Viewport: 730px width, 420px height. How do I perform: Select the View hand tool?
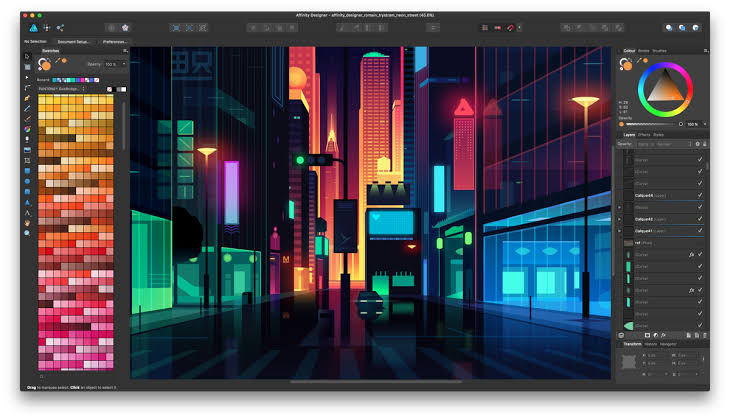[x=27, y=223]
